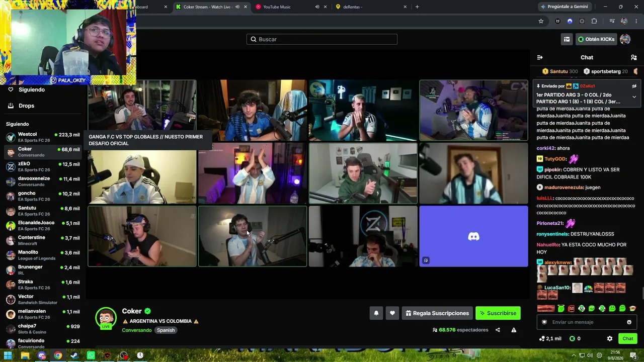Image resolution: width=644 pixels, height=362 pixels.
Task: Click the Conversando category link
Action: 137,330
